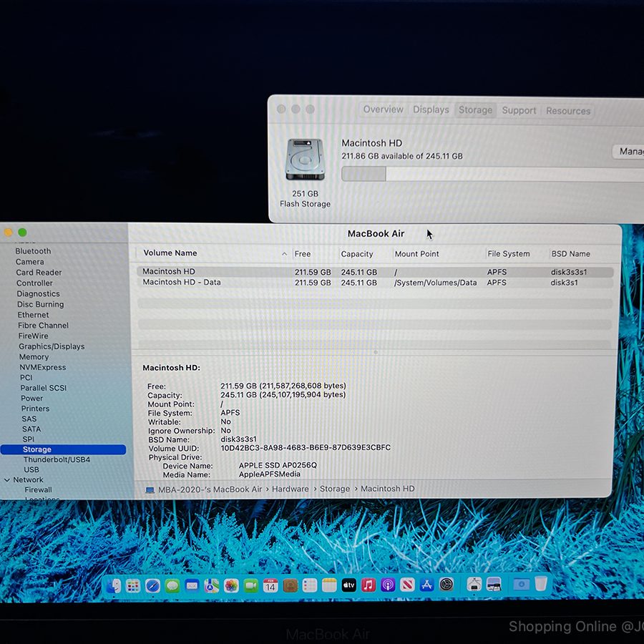This screenshot has height=644, width=644.
Task: Select Memory in the sidebar
Action: (34, 357)
